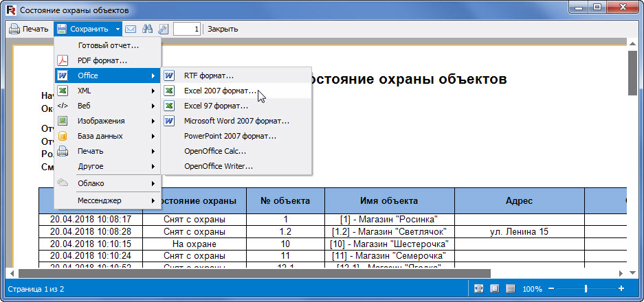
Task: Select Готовый отчет menu item
Action: pos(108,45)
